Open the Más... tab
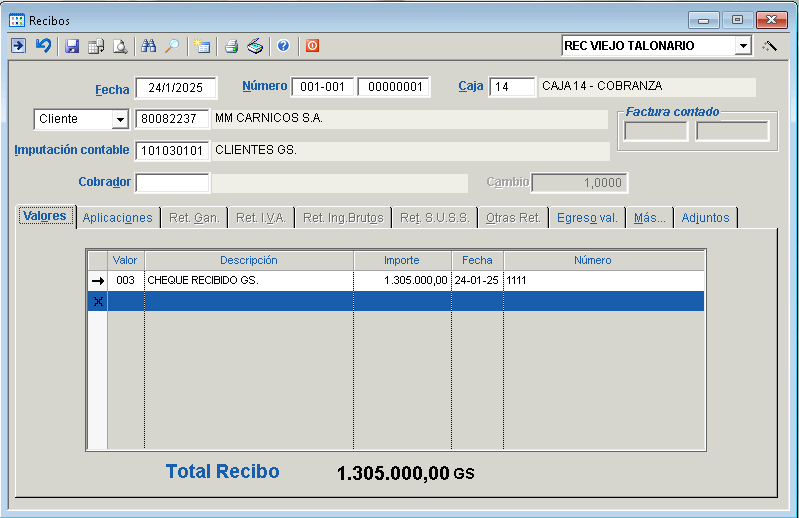 (649, 217)
